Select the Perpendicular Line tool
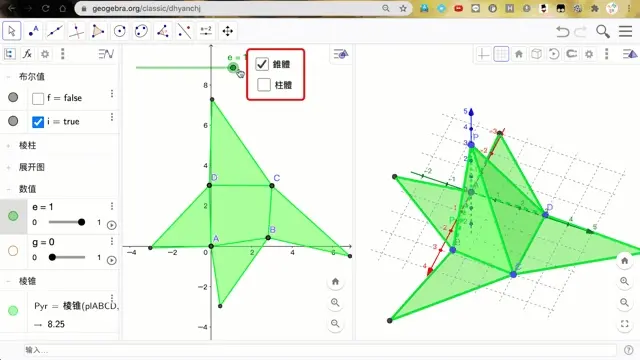640x360 pixels. (x=76, y=31)
